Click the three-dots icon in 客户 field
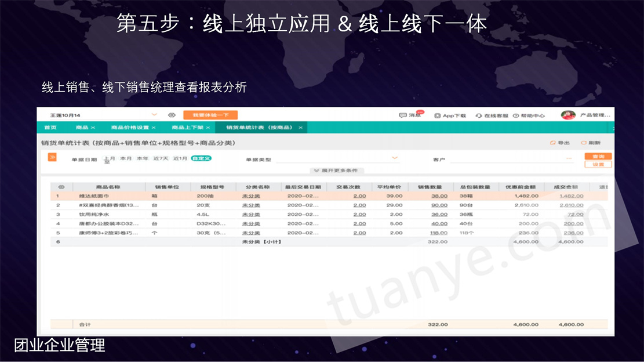Viewport: 644px width, 362px height. click(x=569, y=158)
